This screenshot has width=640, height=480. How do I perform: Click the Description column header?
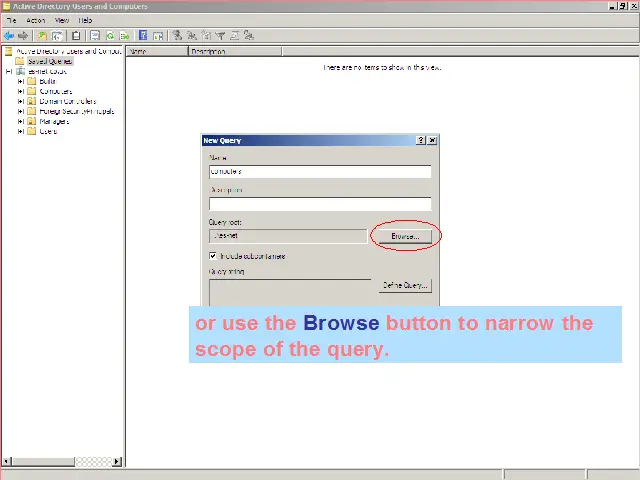point(208,51)
